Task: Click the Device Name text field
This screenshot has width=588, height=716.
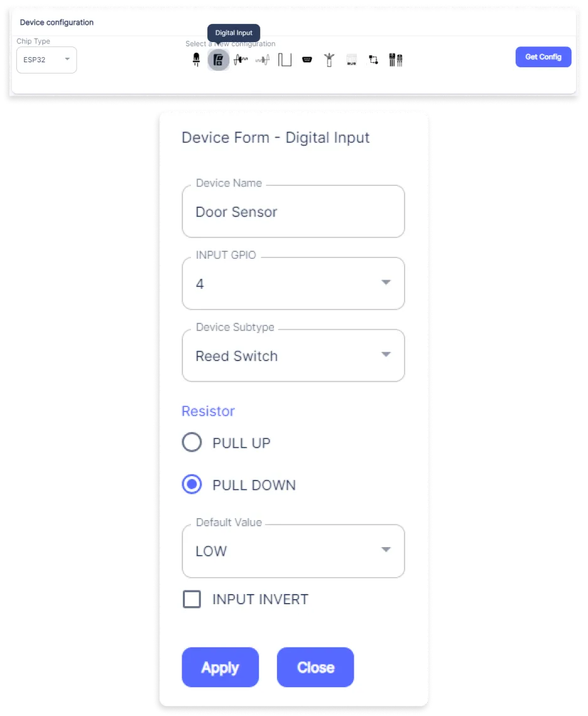Action: [293, 212]
